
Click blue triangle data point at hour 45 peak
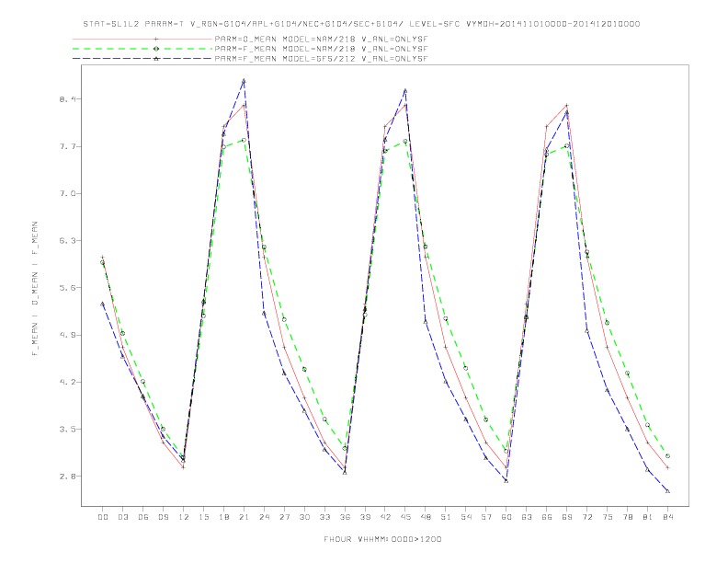[x=405, y=90]
